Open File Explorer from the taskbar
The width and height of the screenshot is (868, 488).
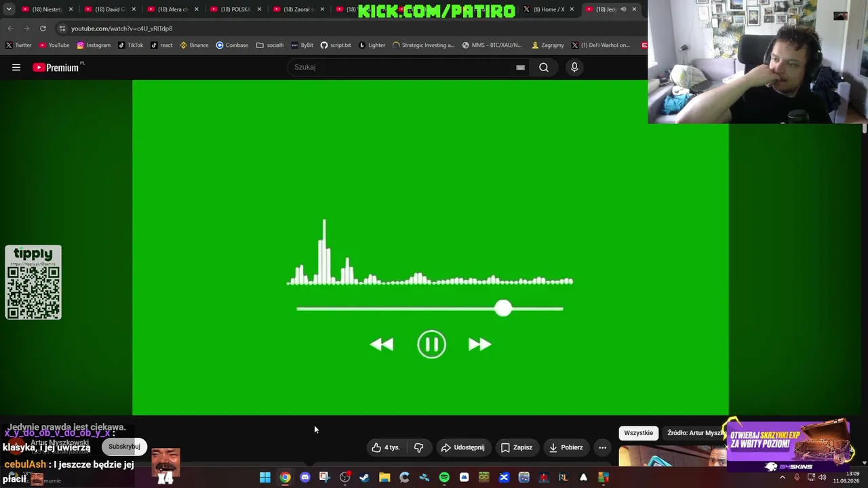(x=384, y=477)
